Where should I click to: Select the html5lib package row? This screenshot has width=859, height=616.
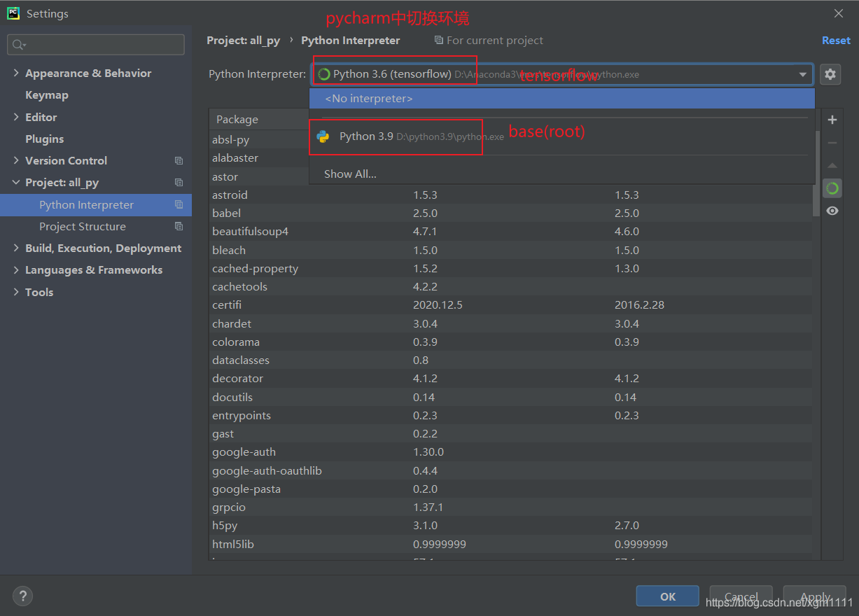(512, 545)
